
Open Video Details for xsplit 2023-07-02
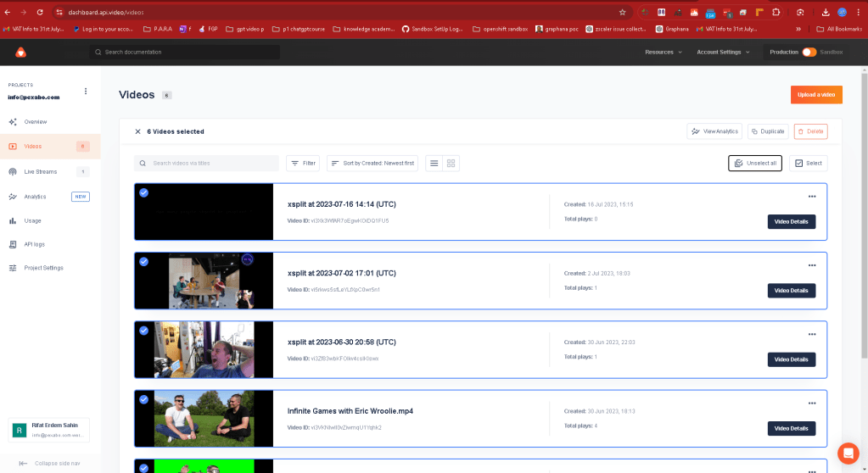click(791, 291)
